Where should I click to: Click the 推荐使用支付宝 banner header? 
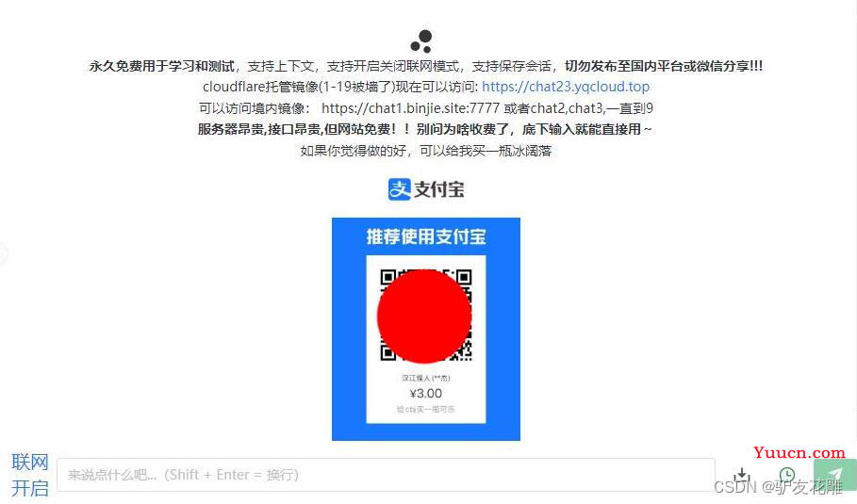[426, 236]
